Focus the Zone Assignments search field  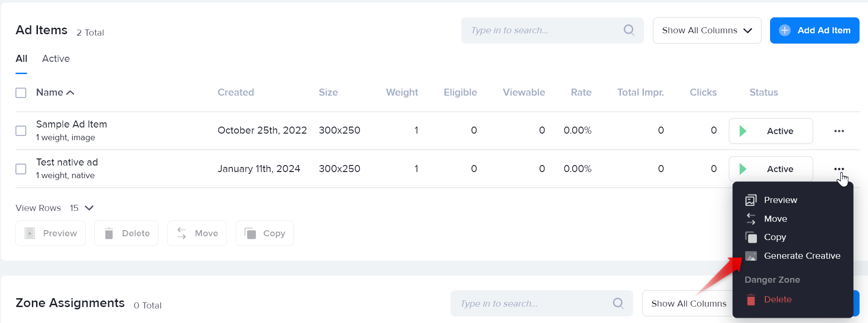tap(542, 303)
